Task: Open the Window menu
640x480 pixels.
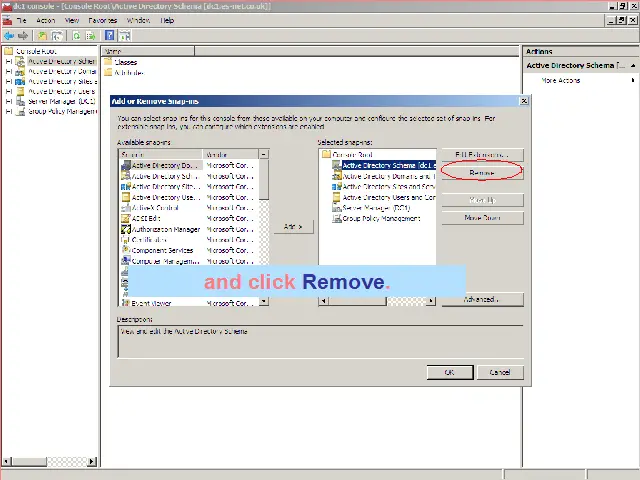Action: 138,20
